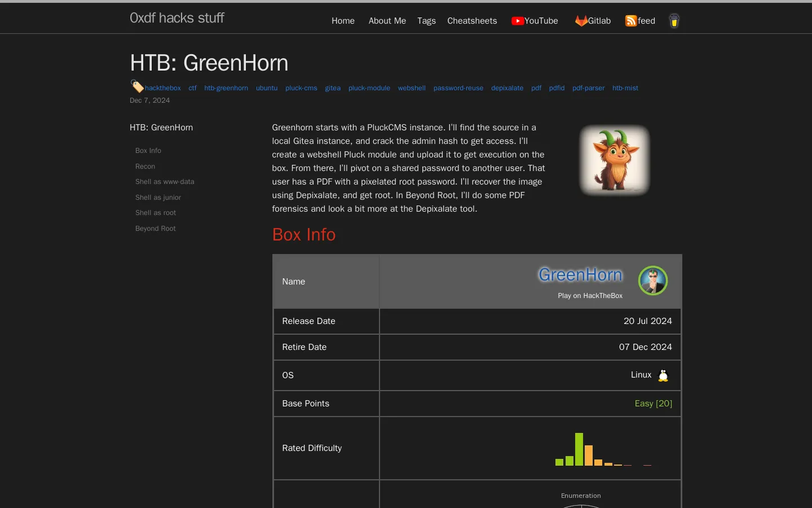Click the box creator's avatar image

pyautogui.click(x=652, y=281)
